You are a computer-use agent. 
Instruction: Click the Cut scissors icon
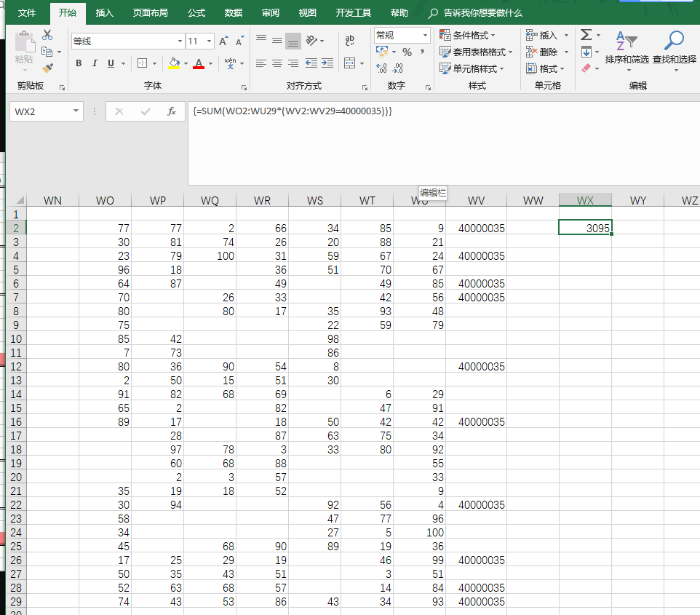pos(47,35)
